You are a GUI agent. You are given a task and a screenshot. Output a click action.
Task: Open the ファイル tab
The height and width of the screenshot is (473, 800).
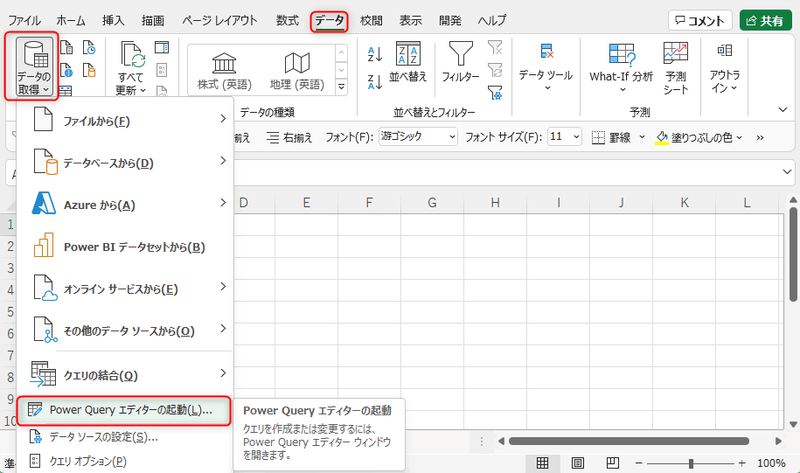click(24, 20)
